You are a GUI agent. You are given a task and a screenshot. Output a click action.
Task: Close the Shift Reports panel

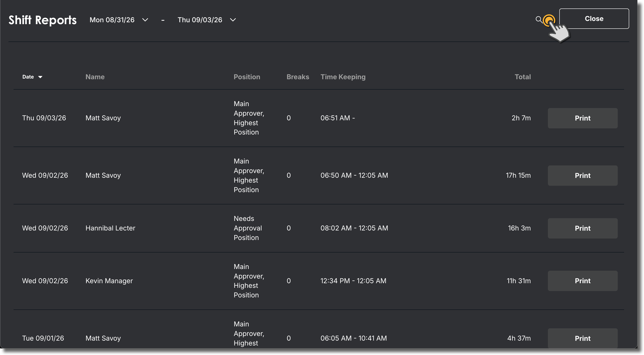coord(594,18)
